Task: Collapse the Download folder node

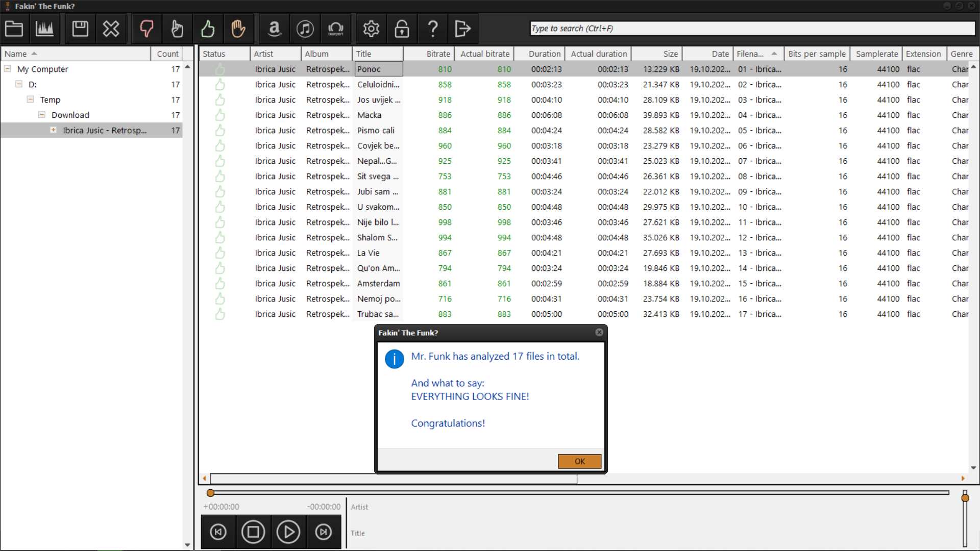Action: click(42, 114)
